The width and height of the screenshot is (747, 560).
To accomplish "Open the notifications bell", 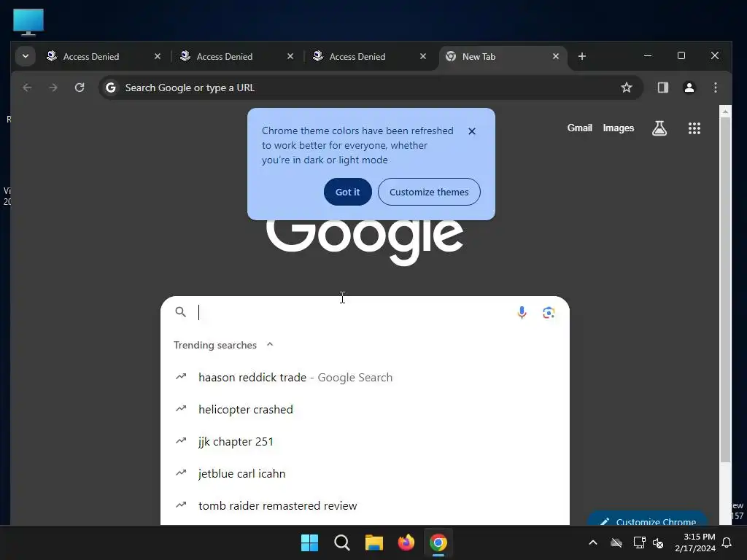I will (727, 542).
